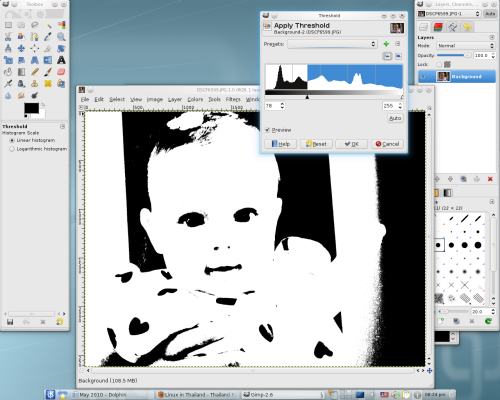
Task: Reset the threshold settings
Action: point(316,144)
